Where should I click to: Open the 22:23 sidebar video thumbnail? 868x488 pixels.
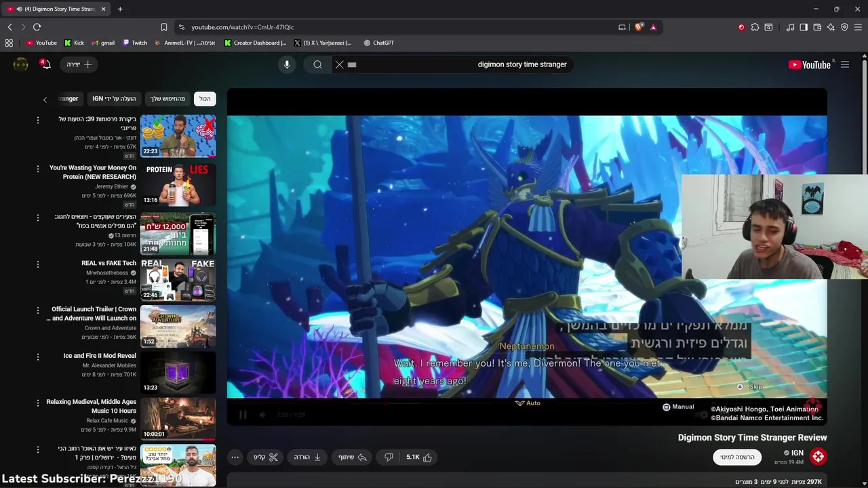tap(178, 136)
